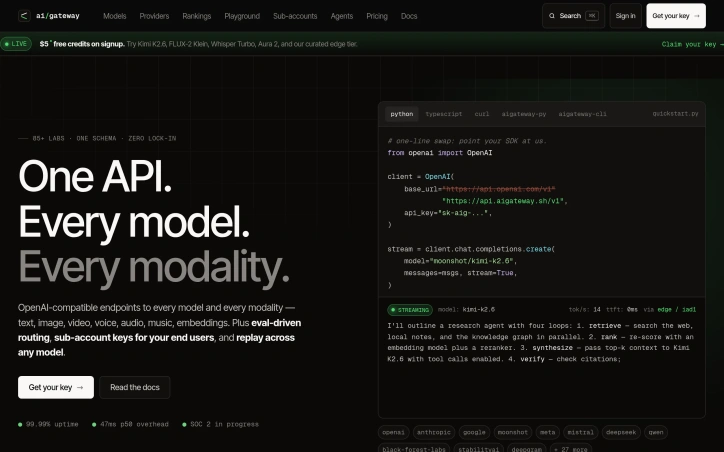The width and height of the screenshot is (724, 452).
Task: Click the quickstart.py file label
Action: (x=675, y=114)
